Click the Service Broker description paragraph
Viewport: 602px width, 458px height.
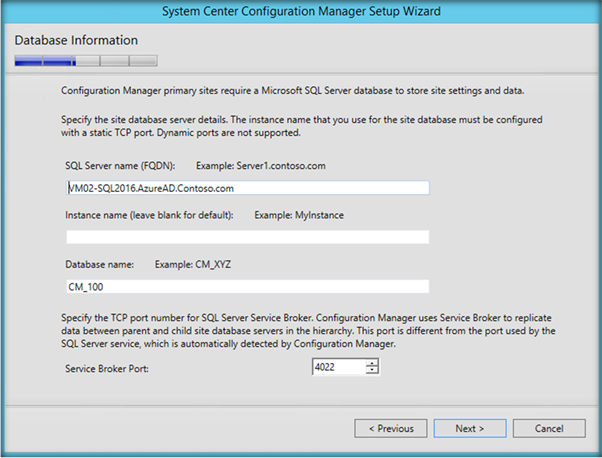pos(308,331)
